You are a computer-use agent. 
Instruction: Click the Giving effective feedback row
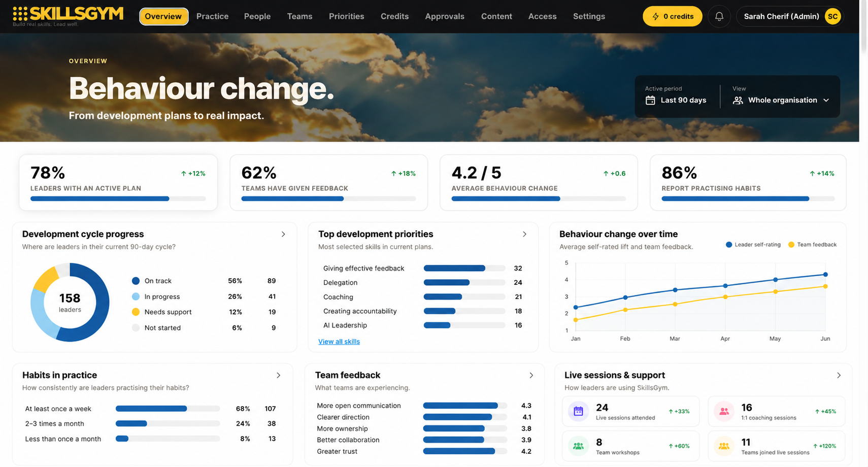click(x=422, y=268)
